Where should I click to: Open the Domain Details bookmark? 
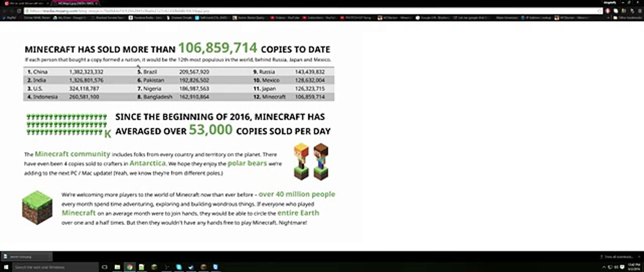click(180, 18)
